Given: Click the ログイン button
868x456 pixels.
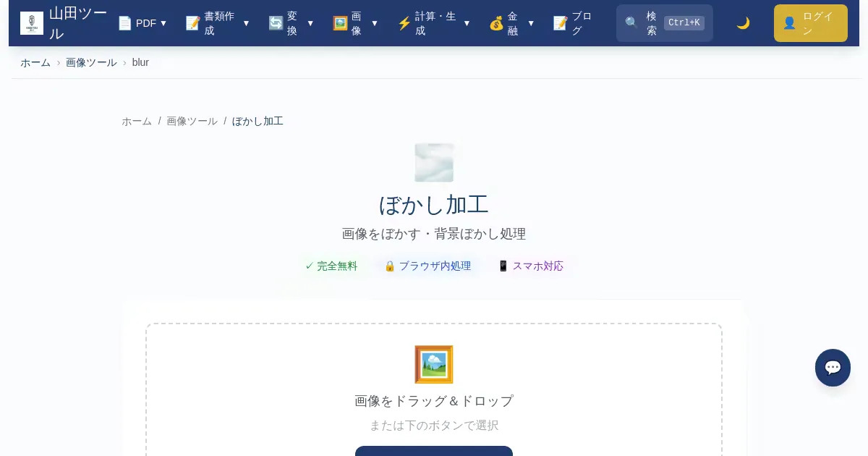Looking at the screenshot, I should [x=810, y=23].
